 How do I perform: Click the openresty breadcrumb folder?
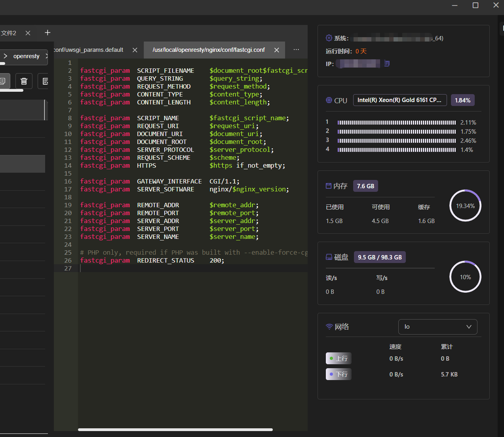coord(27,56)
